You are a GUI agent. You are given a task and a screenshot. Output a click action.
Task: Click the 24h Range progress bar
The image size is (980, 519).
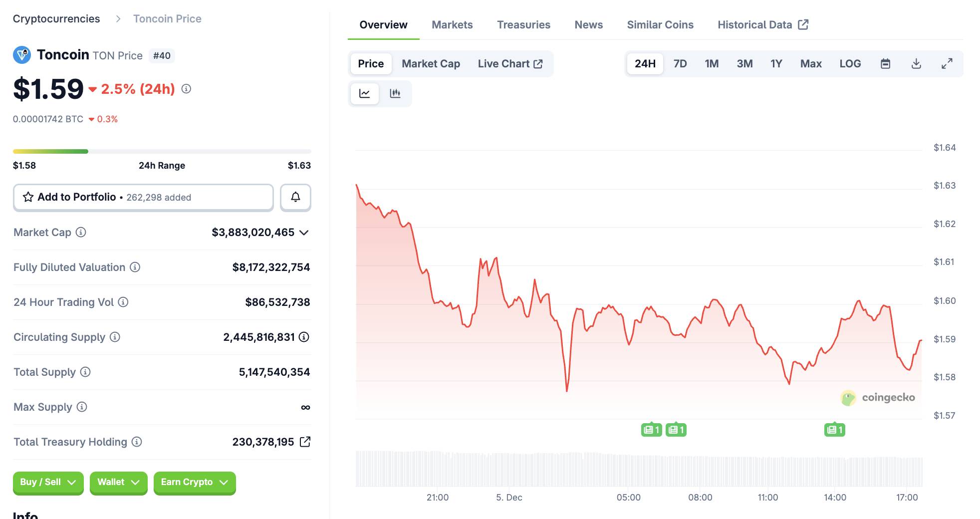click(x=161, y=151)
